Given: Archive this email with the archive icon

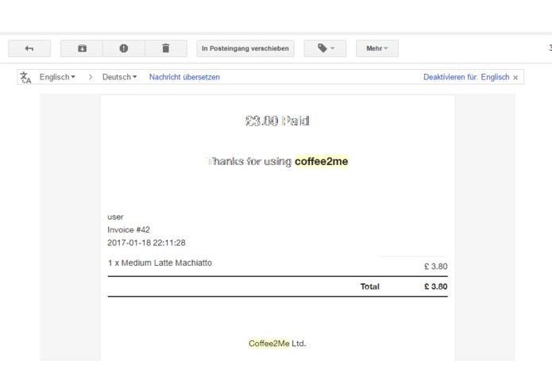Looking at the screenshot, I should 82,48.
